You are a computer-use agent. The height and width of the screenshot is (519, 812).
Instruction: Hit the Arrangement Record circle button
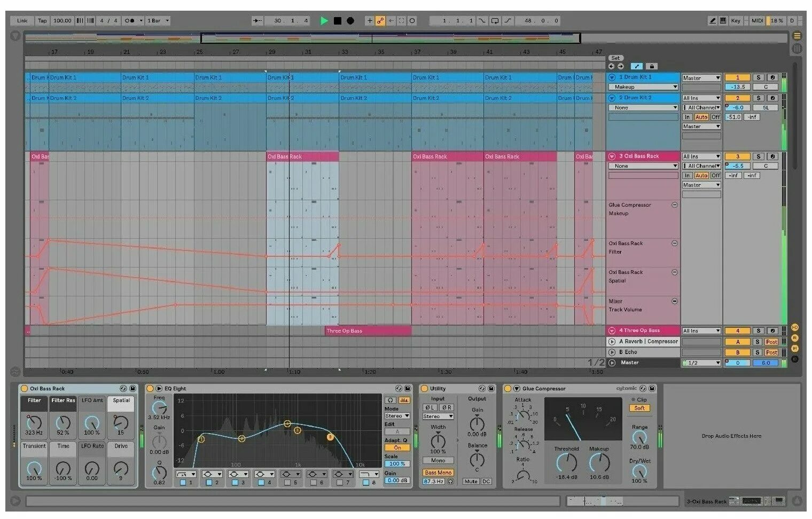coord(350,21)
